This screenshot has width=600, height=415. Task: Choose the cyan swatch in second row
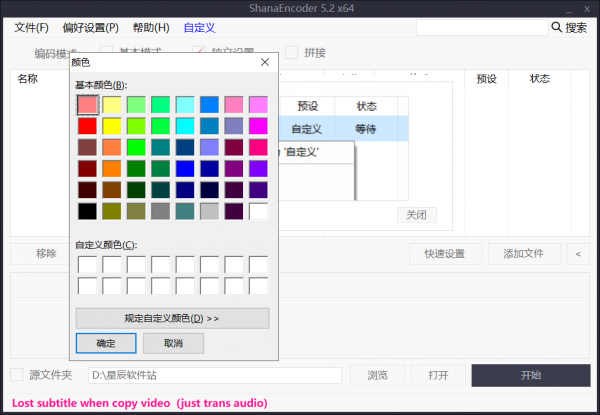pyautogui.click(x=185, y=126)
